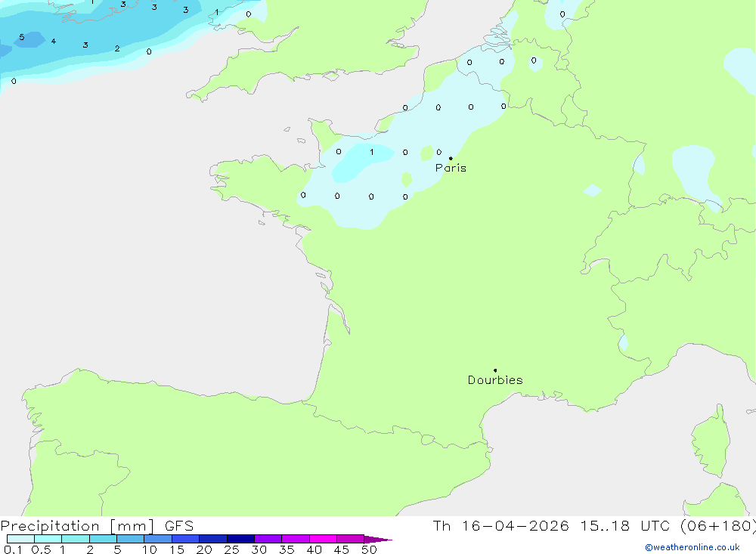Viewport: 756px width, 554px height.
Task: Click the Precipitation [mm] GFS title
Action: click(x=97, y=526)
